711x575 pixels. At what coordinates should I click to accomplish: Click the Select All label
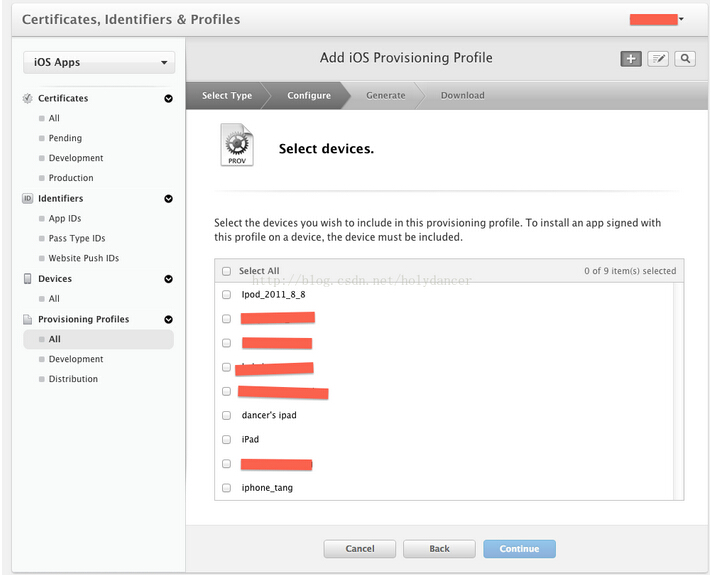tap(259, 271)
